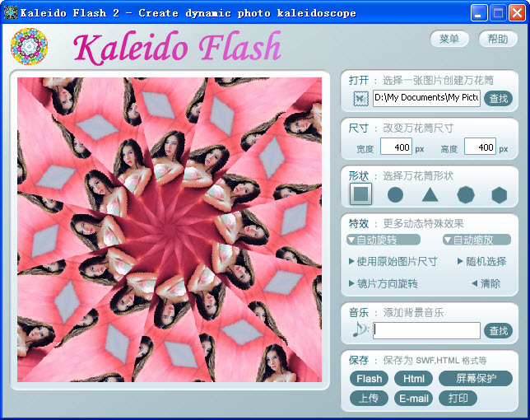Select the octagon kaleidoscope shape
530x420 pixels.
point(466,195)
